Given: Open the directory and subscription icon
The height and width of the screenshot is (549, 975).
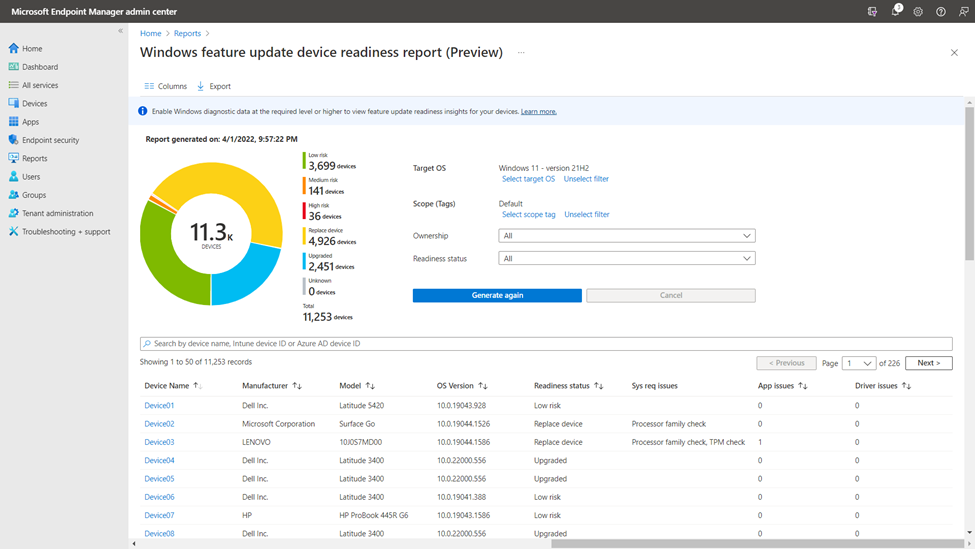Looking at the screenshot, I should [x=872, y=12].
